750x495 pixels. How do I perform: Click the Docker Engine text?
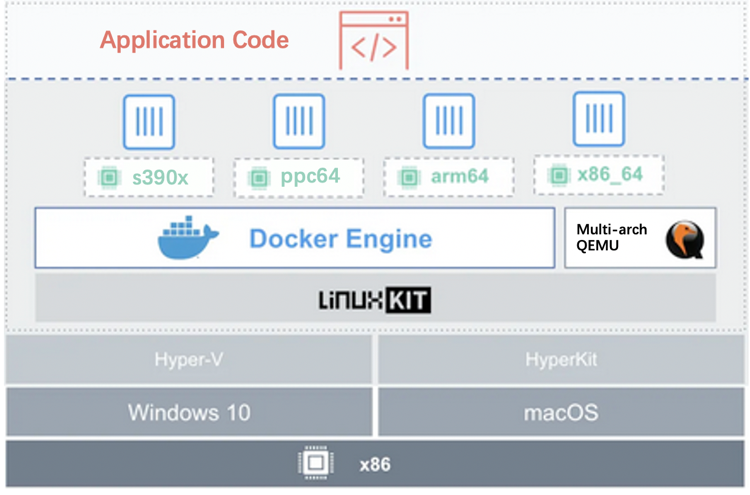341,239
